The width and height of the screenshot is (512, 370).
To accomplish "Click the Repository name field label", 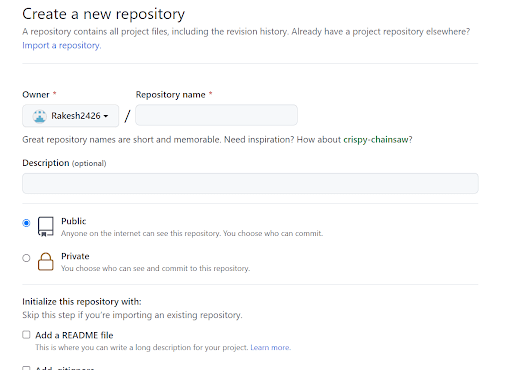I will pos(170,95).
